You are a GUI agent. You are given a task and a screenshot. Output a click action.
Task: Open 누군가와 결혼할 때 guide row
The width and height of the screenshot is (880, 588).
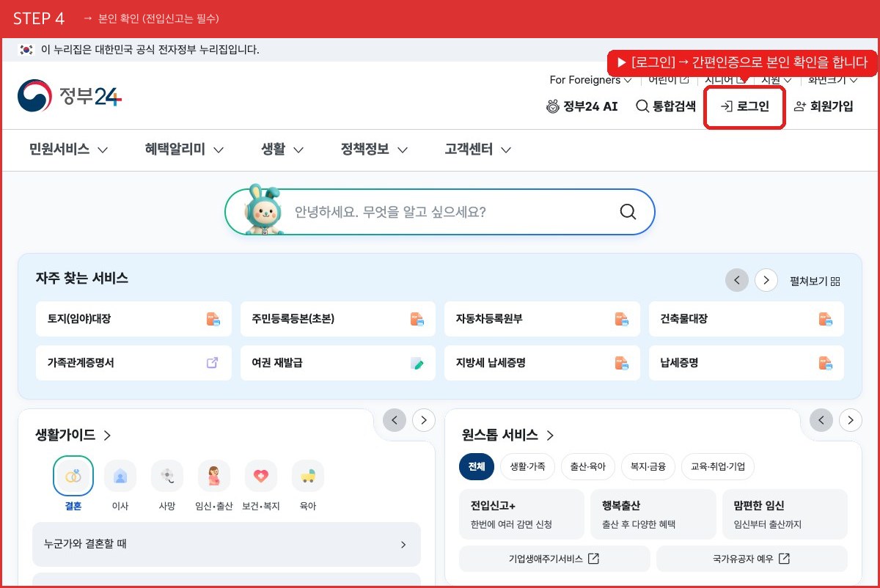[x=227, y=544]
